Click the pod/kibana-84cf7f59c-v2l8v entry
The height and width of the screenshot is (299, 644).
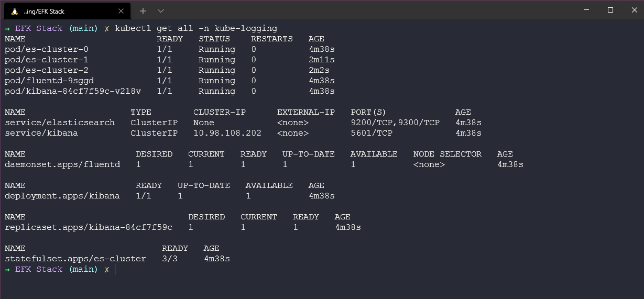click(x=72, y=91)
